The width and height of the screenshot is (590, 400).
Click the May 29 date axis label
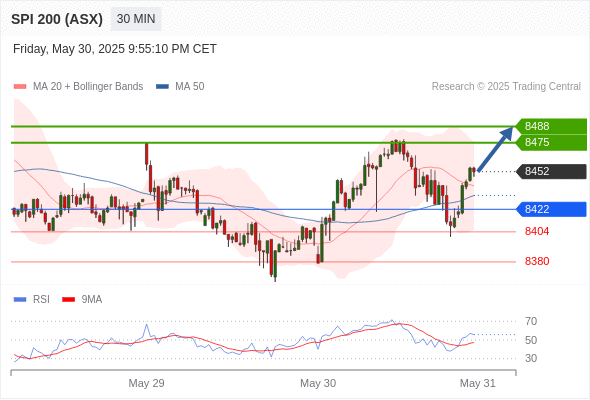click(x=146, y=383)
